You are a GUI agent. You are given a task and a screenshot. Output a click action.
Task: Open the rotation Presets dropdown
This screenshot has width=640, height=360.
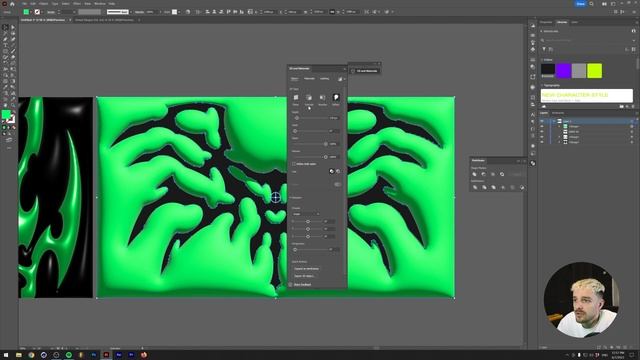point(306,214)
